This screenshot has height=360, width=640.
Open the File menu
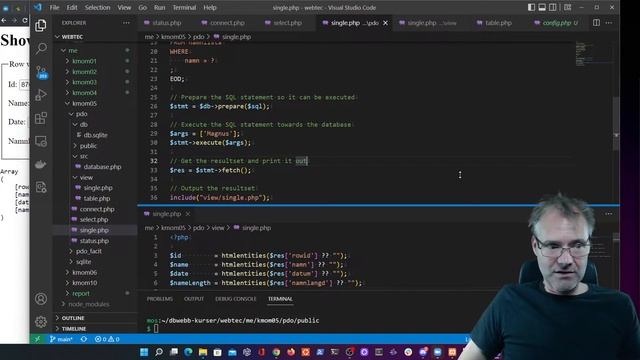click(54, 7)
